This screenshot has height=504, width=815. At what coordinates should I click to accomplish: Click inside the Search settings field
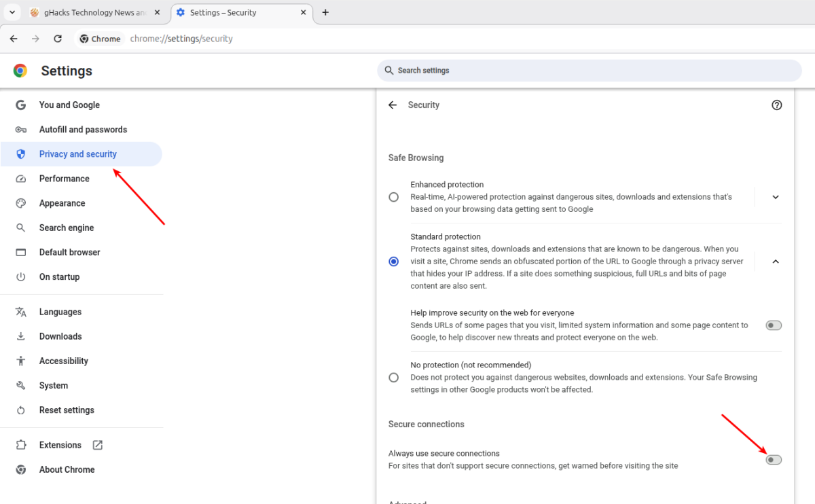[x=588, y=70]
